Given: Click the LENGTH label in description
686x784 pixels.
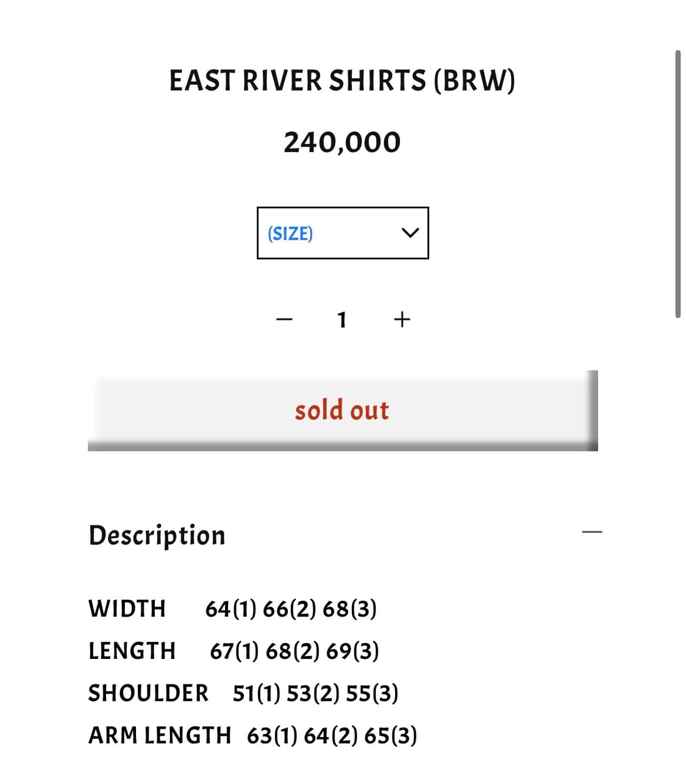Looking at the screenshot, I should pos(132,650).
